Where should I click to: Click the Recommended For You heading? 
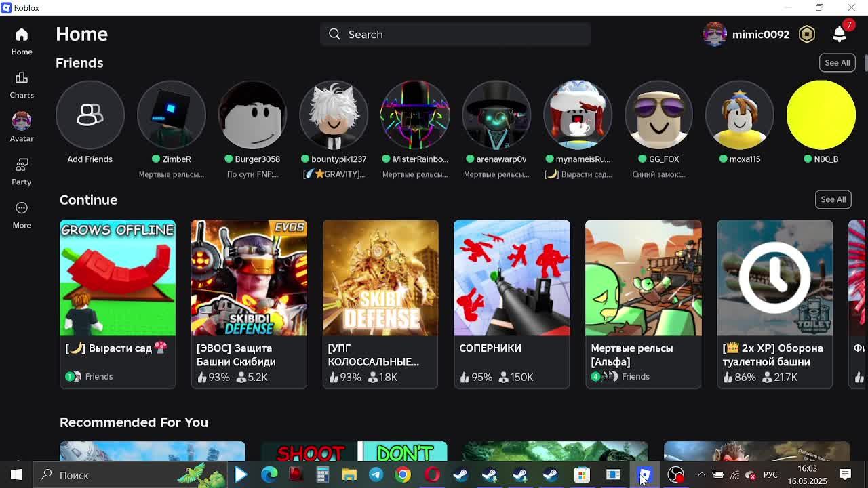click(134, 422)
